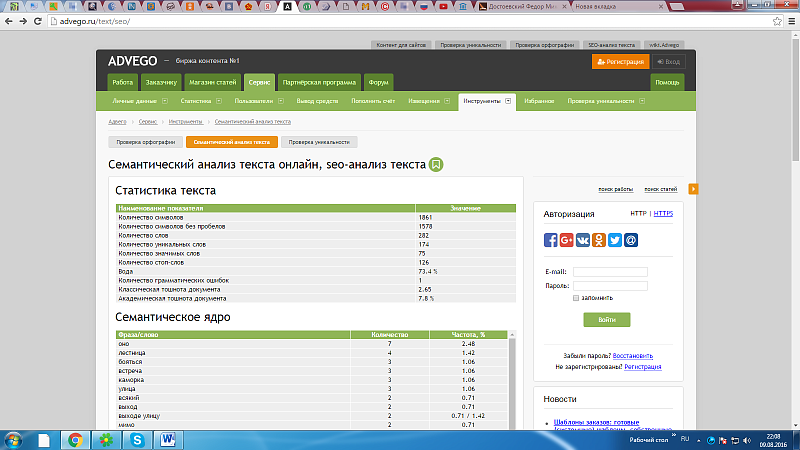
Task: Go back with the browser back arrow
Action: 9,21
